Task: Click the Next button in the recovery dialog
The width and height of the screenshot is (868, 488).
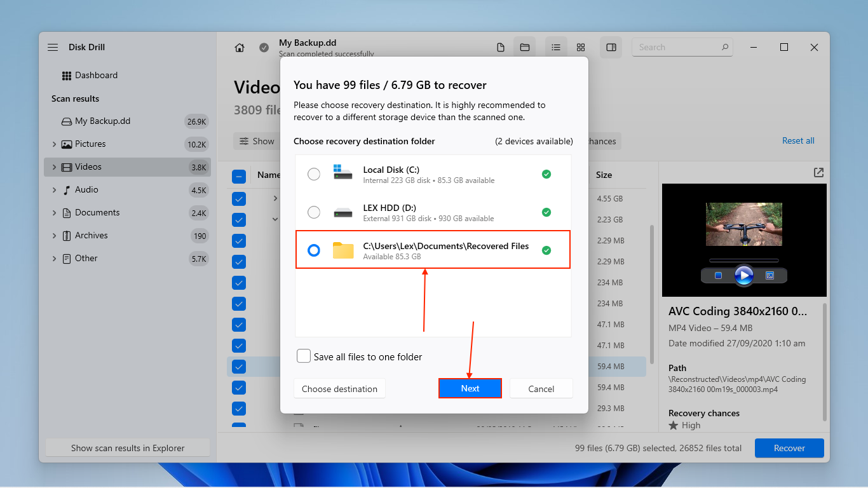Action: point(470,388)
